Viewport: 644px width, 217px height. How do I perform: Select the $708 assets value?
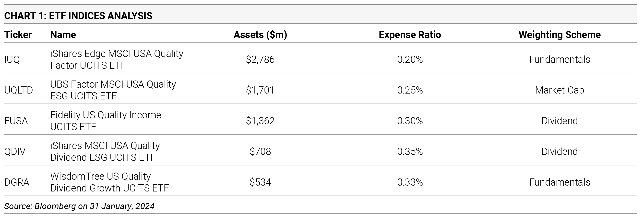point(260,152)
